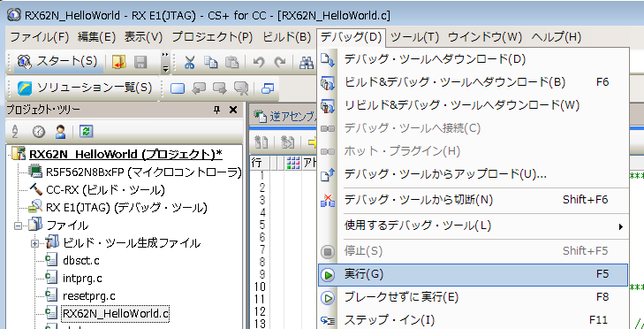Choose ステップ・イン(I) menu entry
644x329 pixels.
click(474, 319)
